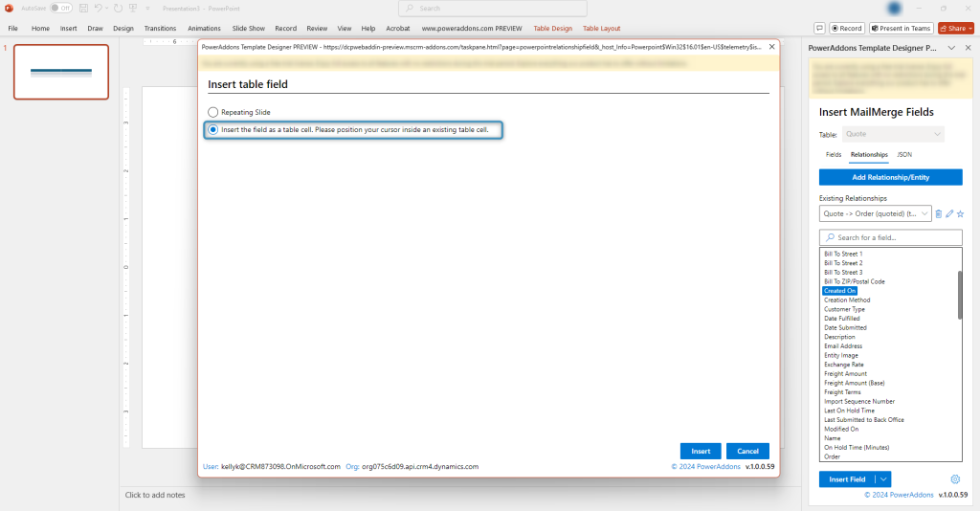Click the Search for a field box

(x=891, y=237)
